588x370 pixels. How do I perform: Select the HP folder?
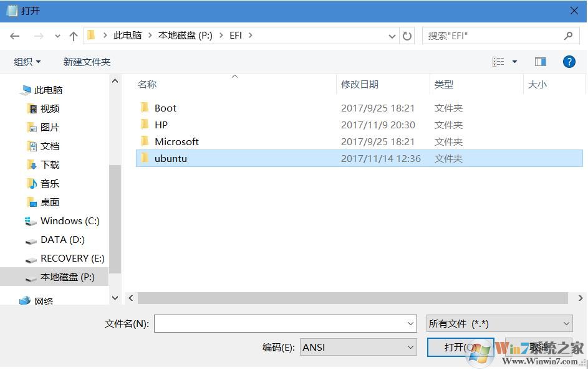tap(359, 125)
